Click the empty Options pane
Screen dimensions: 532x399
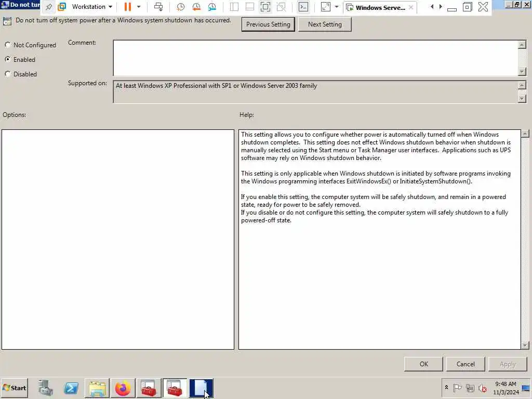(118, 239)
